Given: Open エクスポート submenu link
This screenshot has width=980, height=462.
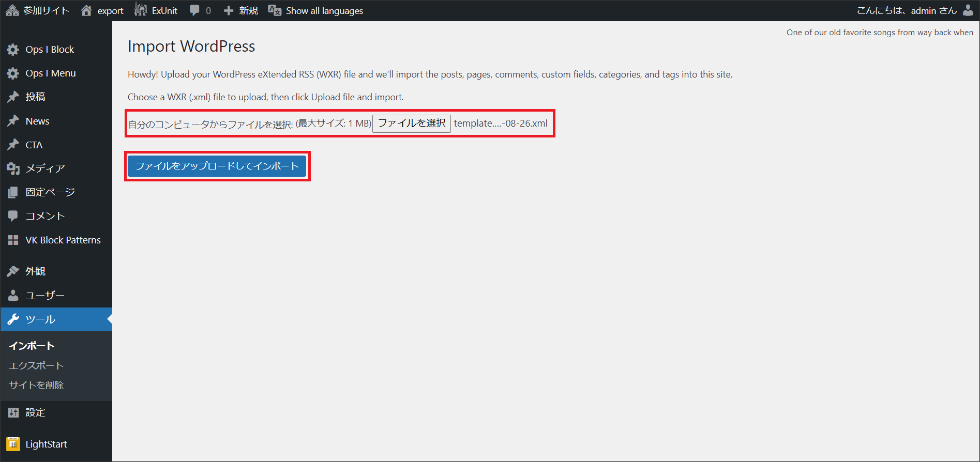Looking at the screenshot, I should coord(36,365).
